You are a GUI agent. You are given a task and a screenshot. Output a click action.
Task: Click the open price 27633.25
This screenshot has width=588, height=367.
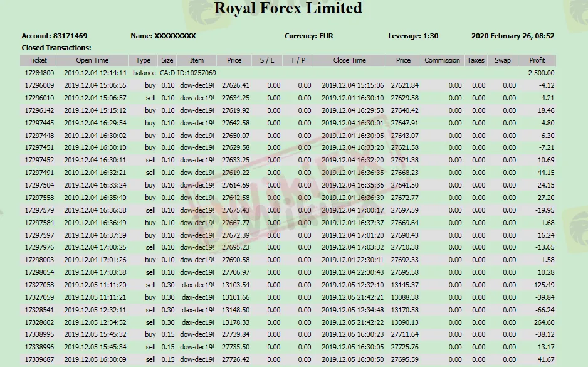[x=236, y=160]
